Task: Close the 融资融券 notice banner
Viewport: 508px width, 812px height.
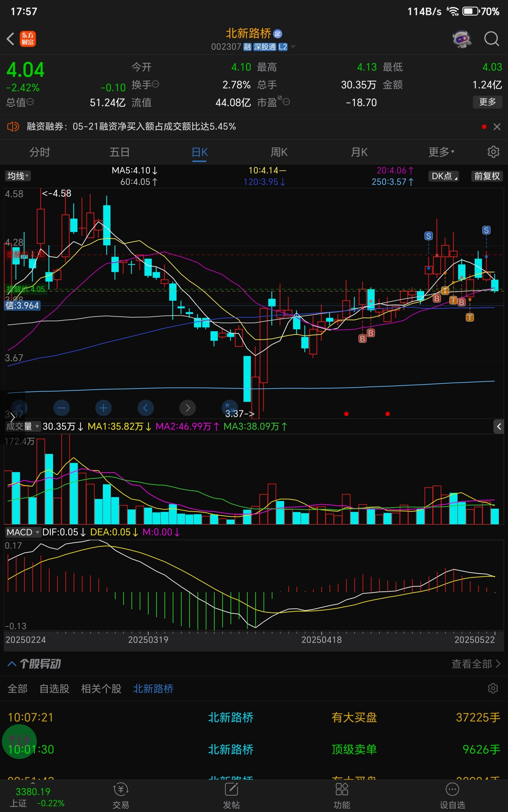Action: point(497,127)
